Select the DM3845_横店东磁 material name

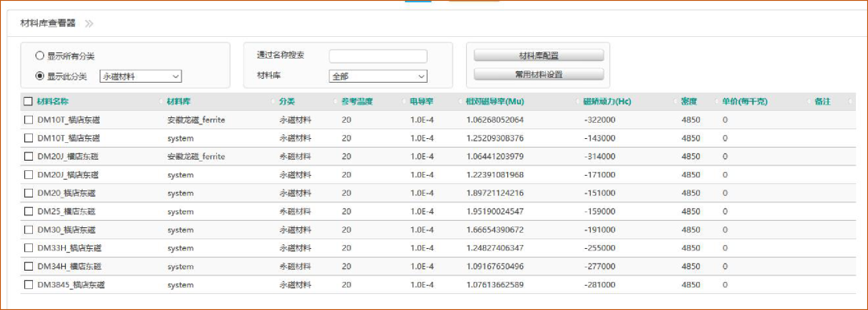point(71,285)
